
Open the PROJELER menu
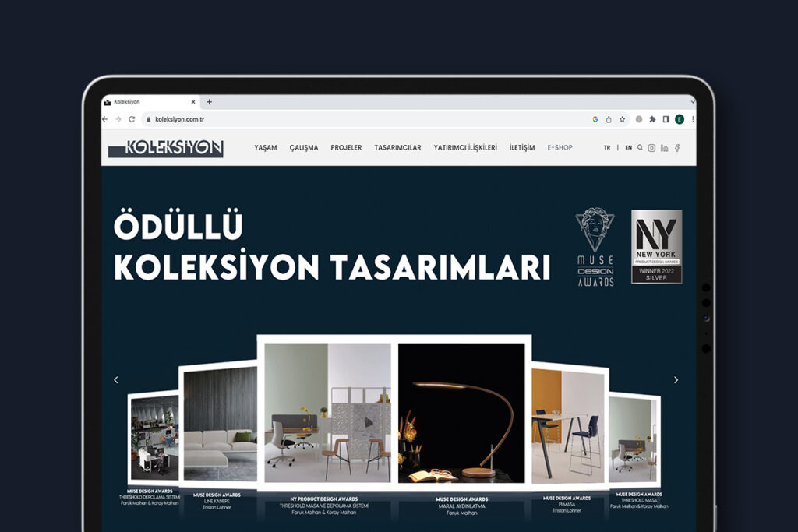(346, 147)
